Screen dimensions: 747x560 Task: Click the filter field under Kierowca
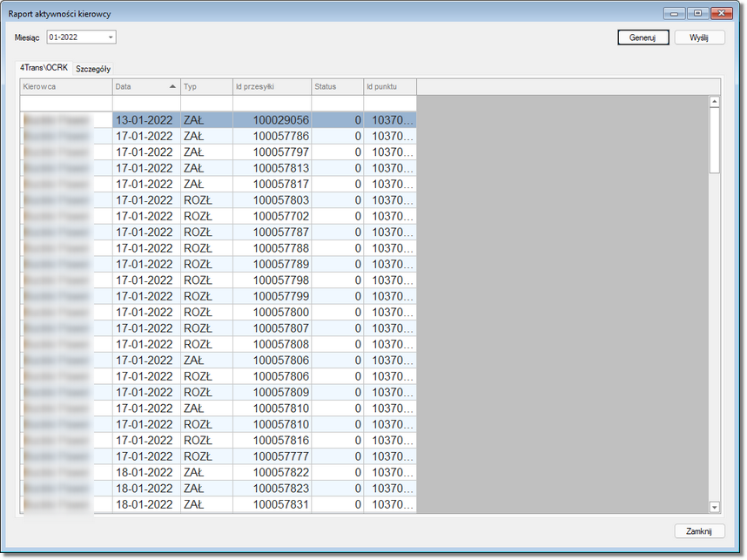66,103
